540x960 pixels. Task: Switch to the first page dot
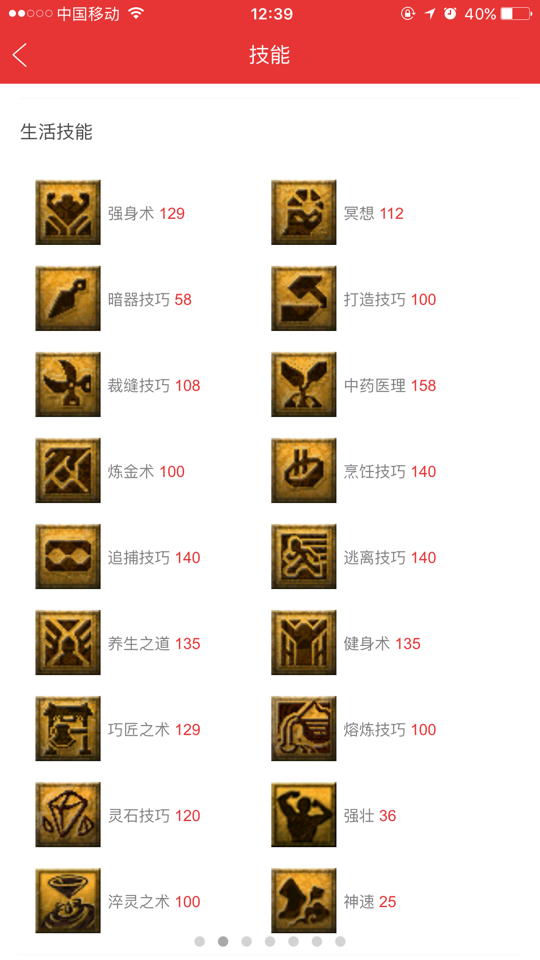coord(200,941)
